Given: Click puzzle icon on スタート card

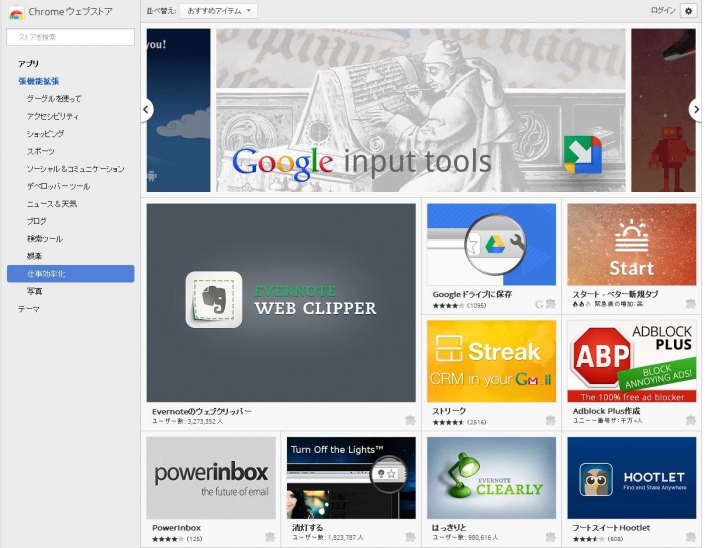Looking at the screenshot, I should [691, 304].
